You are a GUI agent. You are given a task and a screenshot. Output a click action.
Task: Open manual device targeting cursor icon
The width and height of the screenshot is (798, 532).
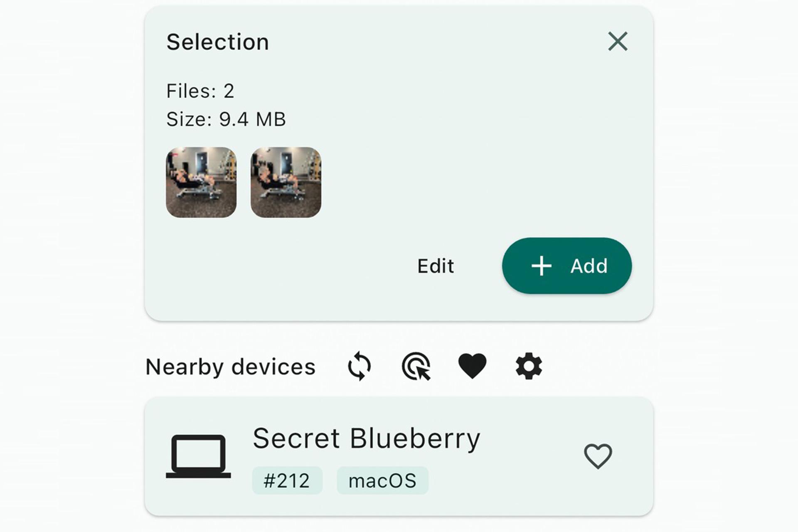click(416, 366)
